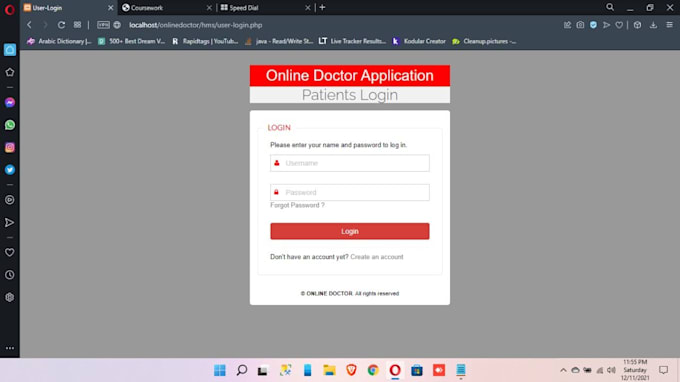680x382 pixels.
Task: Reload the current page
Action: pos(61,25)
